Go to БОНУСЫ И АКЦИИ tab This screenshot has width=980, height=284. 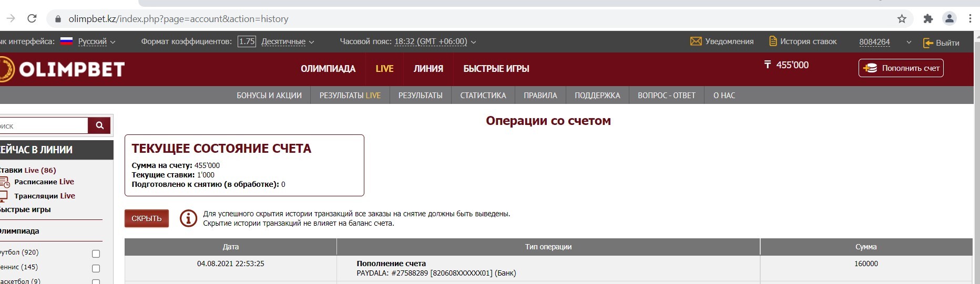(x=269, y=95)
